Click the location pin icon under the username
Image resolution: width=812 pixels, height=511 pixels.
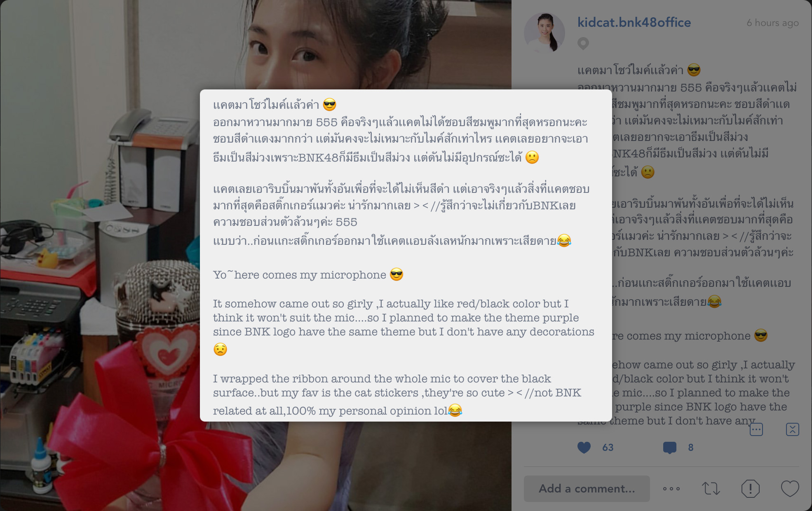[x=583, y=43]
